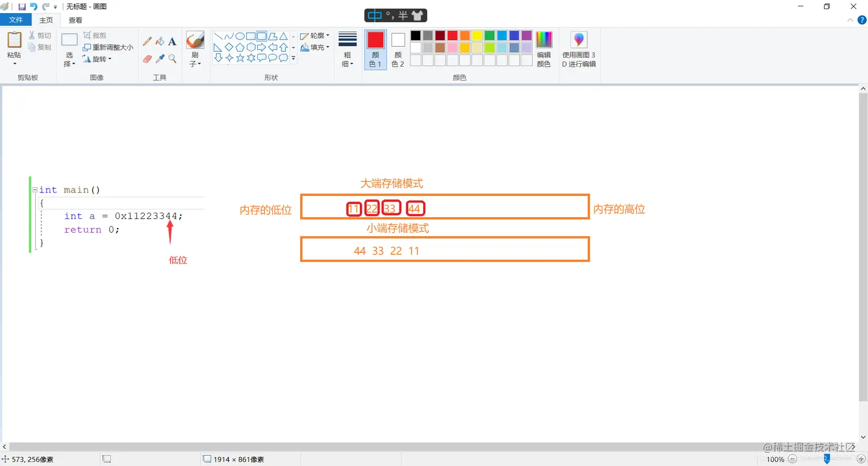
Task: Choose the Color picker (eyedropper) tool
Action: pos(159,58)
